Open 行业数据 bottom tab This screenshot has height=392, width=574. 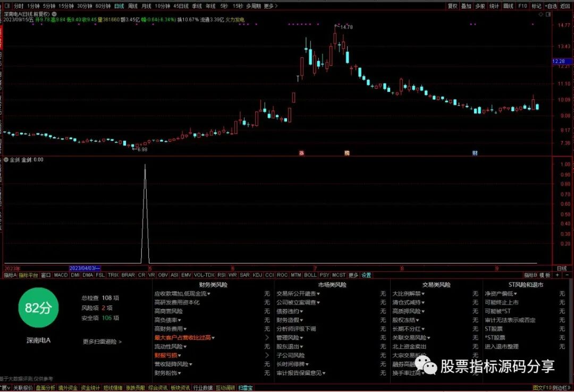(x=203, y=388)
